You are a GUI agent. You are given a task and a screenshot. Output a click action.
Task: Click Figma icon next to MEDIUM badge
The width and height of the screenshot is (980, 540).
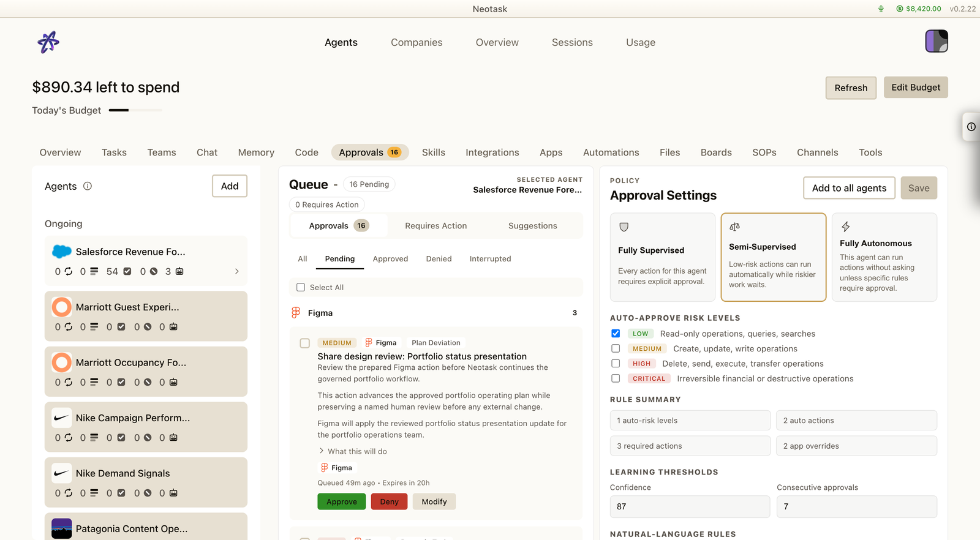click(369, 342)
